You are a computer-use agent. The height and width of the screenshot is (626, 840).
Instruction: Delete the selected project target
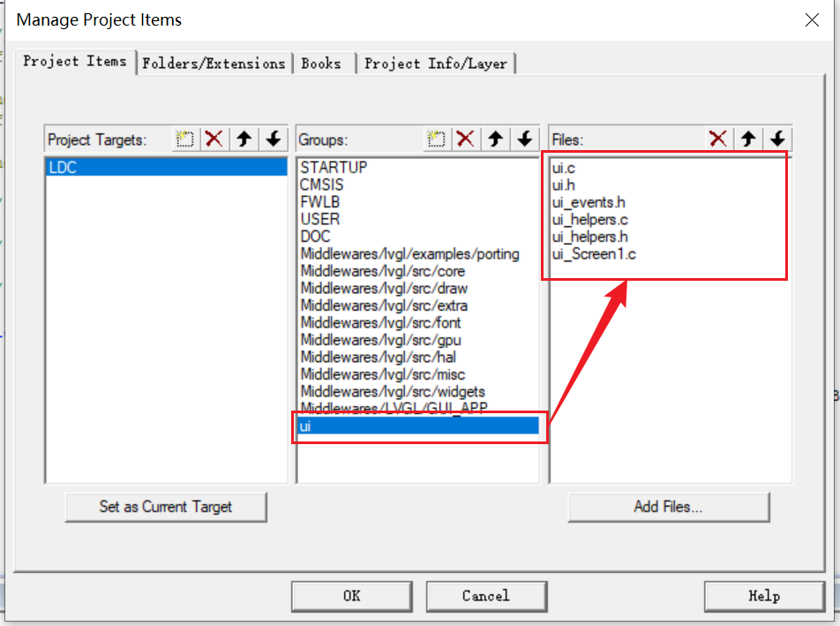pyautogui.click(x=214, y=139)
